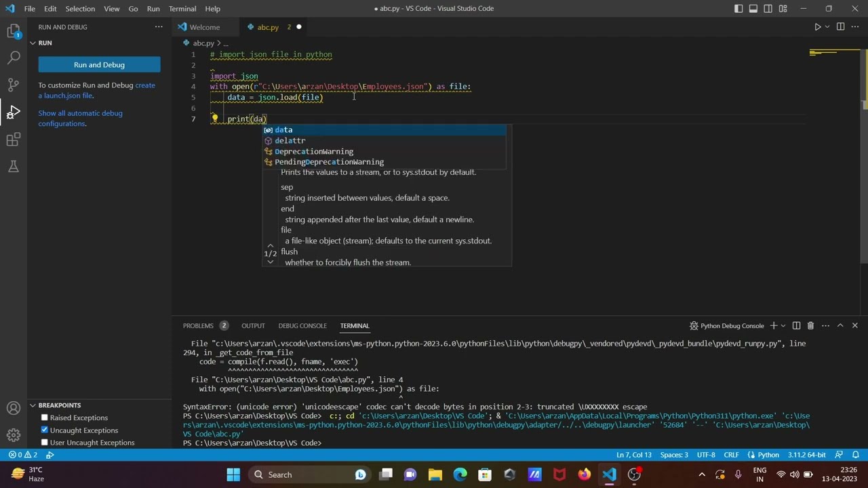Switch to the OUTPUT panel tab
The width and height of the screenshot is (868, 488).
click(253, 325)
